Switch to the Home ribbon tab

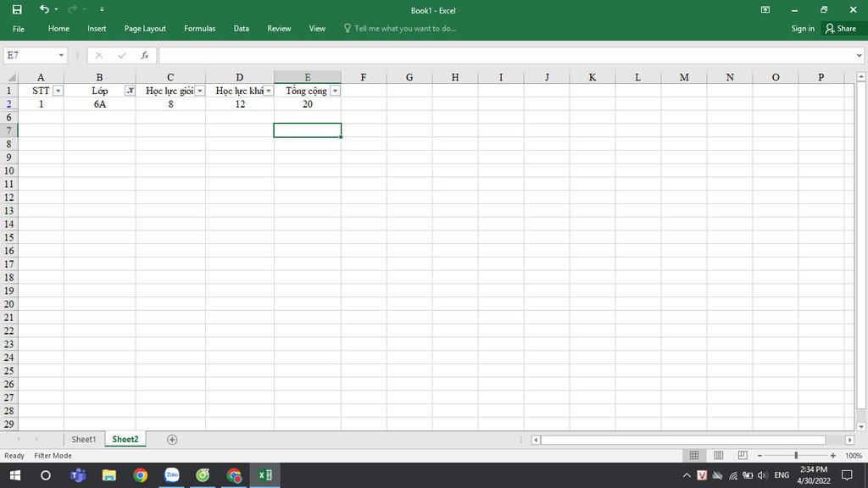click(58, 29)
